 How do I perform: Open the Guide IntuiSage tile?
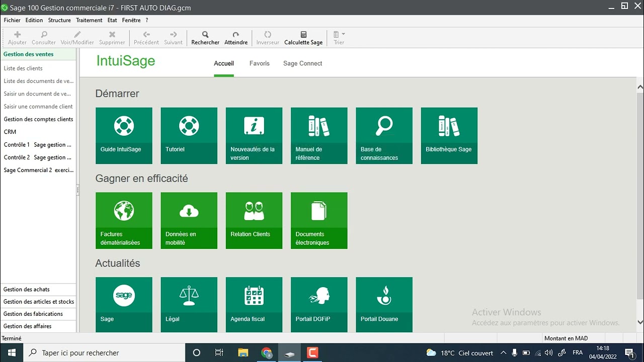click(124, 136)
